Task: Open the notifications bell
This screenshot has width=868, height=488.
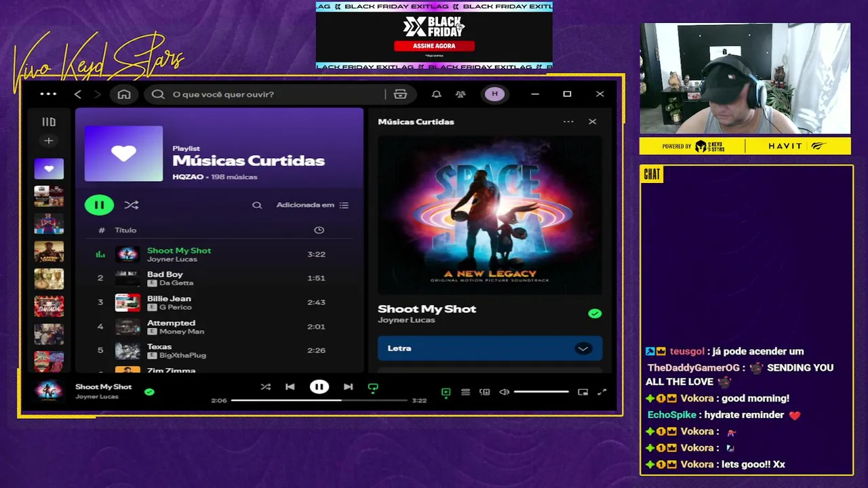Action: click(x=437, y=94)
